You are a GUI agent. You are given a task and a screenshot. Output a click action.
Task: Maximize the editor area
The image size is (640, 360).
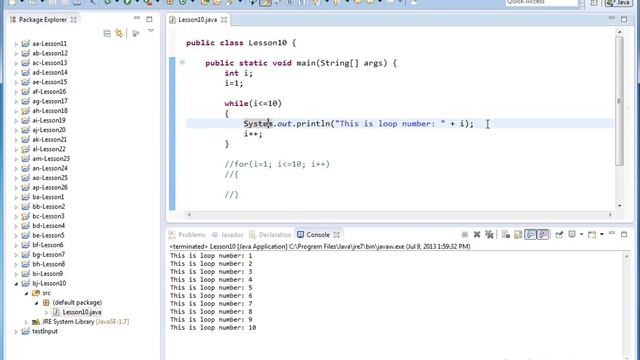tap(624, 19)
